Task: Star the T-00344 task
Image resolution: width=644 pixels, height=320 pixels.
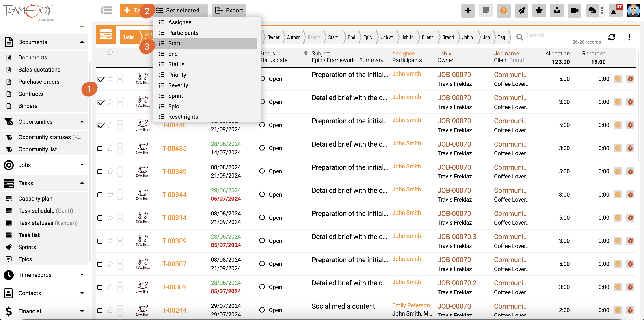Action: [x=110, y=195]
